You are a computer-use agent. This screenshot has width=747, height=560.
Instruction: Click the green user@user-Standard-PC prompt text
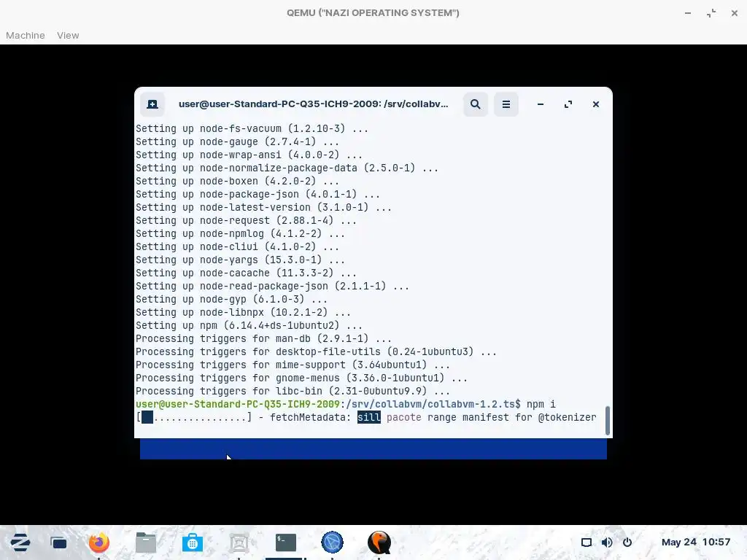(238, 404)
